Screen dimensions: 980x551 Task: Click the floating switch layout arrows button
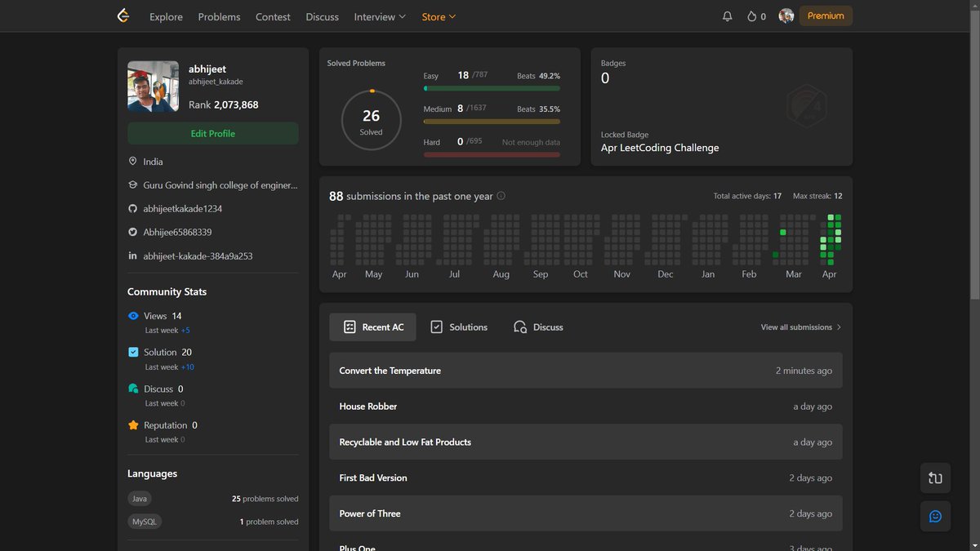(935, 478)
